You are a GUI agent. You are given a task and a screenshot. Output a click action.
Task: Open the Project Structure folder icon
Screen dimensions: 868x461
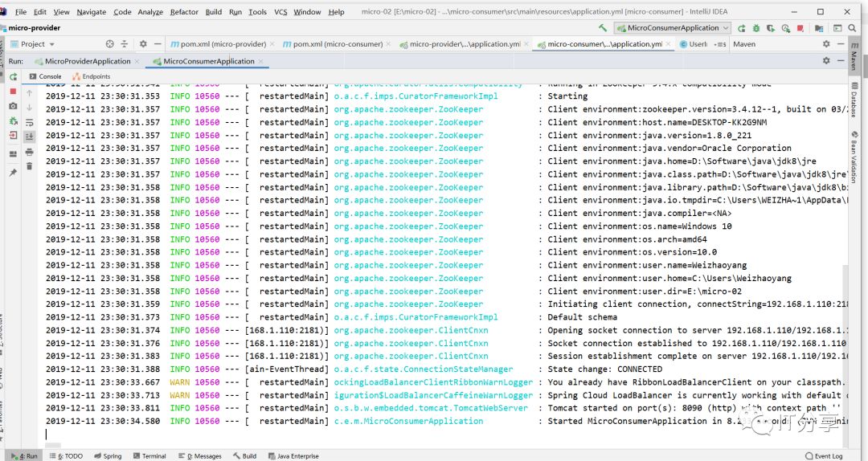(x=819, y=27)
